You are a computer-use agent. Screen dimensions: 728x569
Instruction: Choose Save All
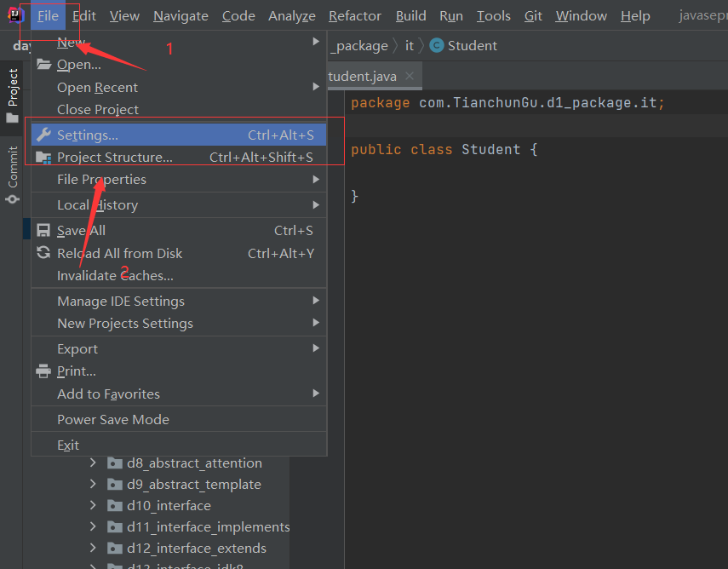179,230
